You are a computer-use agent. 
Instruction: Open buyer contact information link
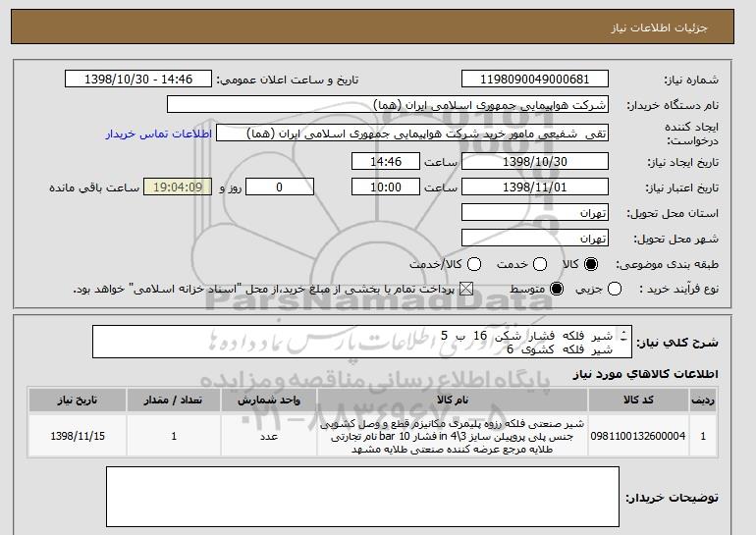[x=159, y=134]
